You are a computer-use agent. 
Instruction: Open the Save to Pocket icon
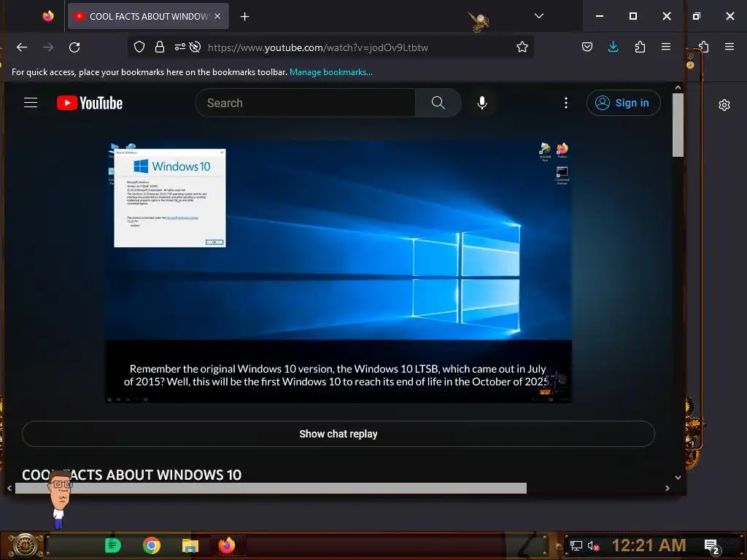coord(587,47)
